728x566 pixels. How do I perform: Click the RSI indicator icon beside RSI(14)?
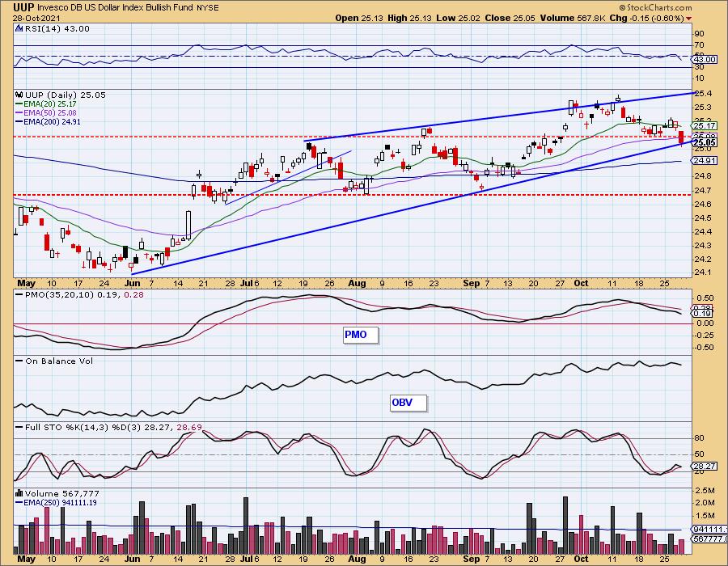click(19, 29)
